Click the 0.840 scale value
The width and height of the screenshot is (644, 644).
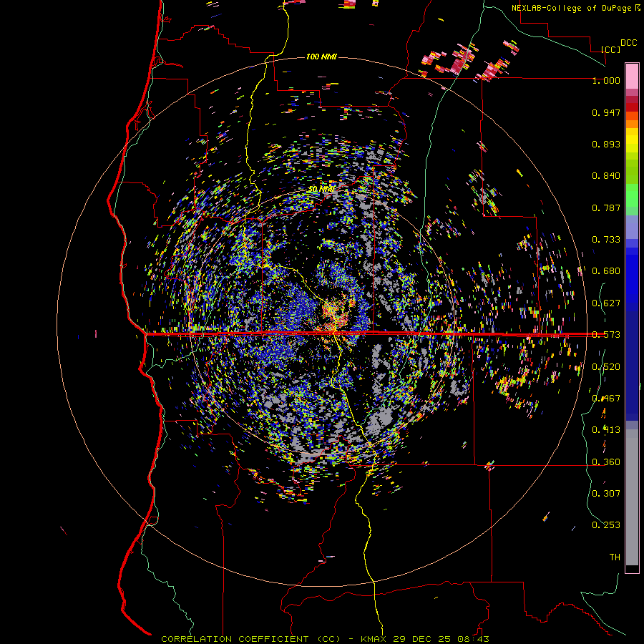(x=606, y=176)
